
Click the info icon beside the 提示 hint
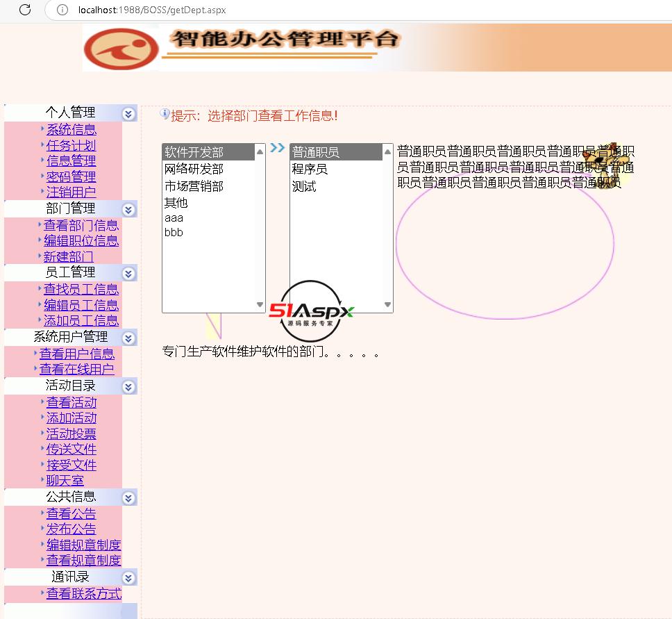click(x=165, y=114)
